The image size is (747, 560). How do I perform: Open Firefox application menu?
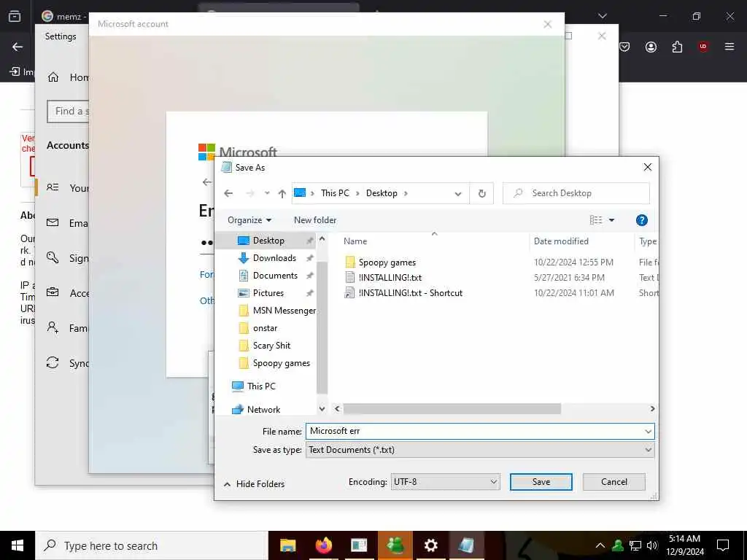(729, 47)
